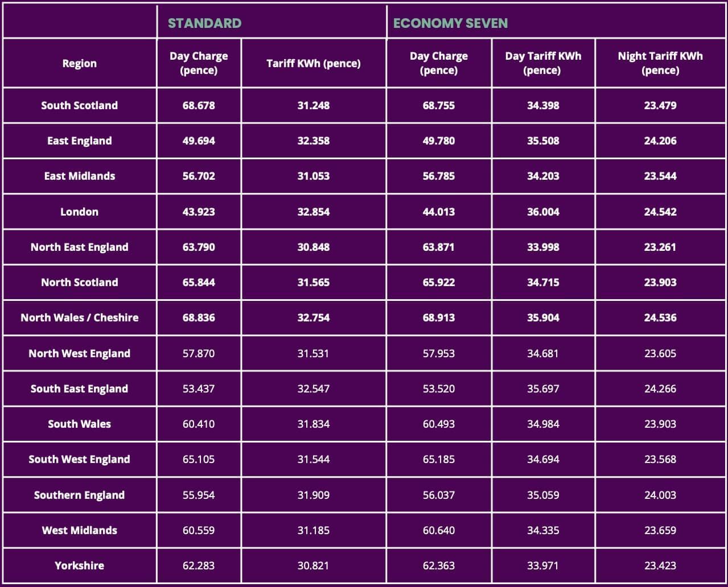
Task: Select East England's tariff value 32.358
Action: click(x=313, y=140)
